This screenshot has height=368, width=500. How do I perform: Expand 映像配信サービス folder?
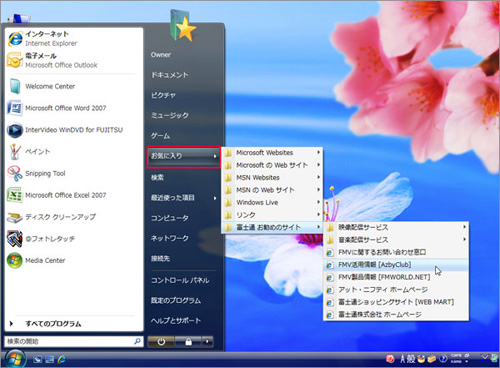396,227
